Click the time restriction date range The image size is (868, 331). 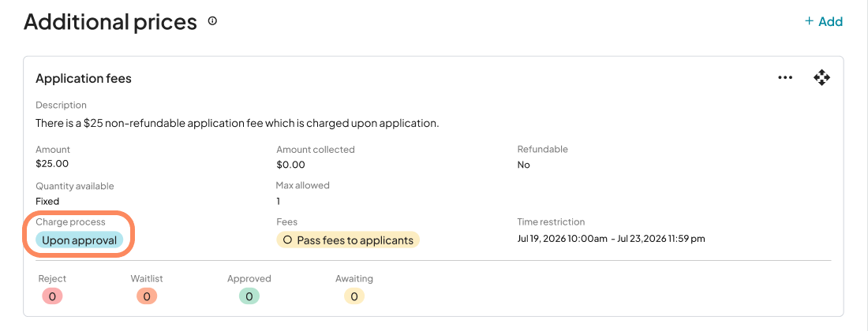(x=611, y=238)
